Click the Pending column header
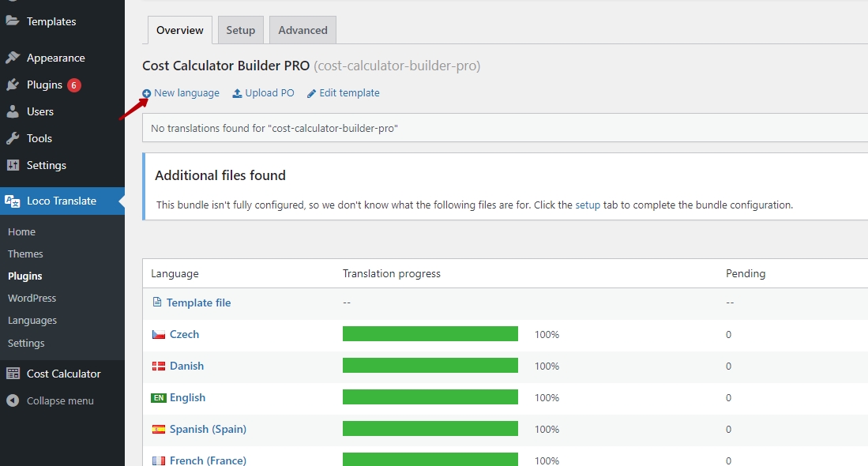The height and width of the screenshot is (466, 868). point(746,273)
